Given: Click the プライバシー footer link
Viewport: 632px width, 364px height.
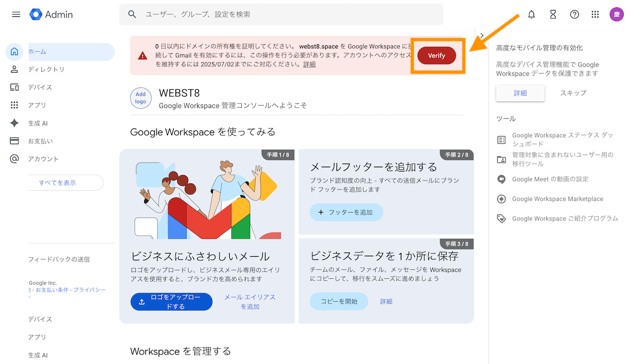Looking at the screenshot, I should 90,290.
